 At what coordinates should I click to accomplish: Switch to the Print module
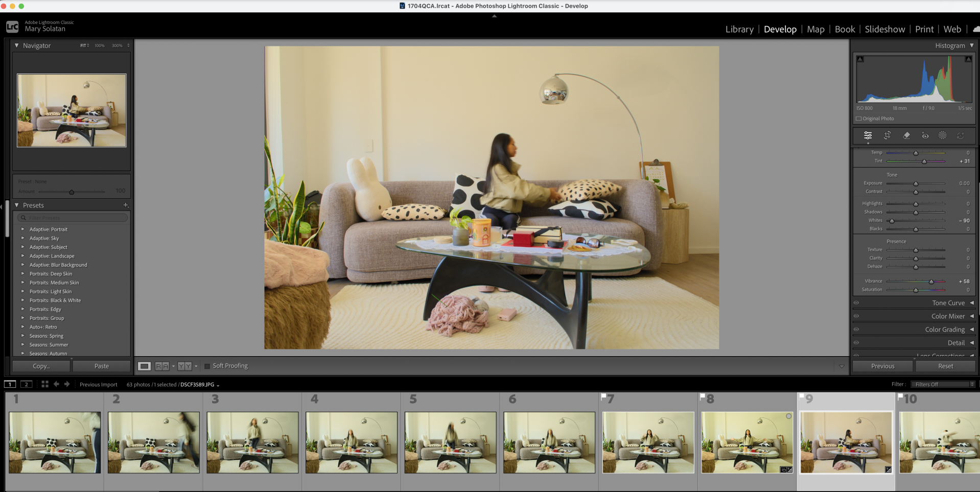point(924,30)
